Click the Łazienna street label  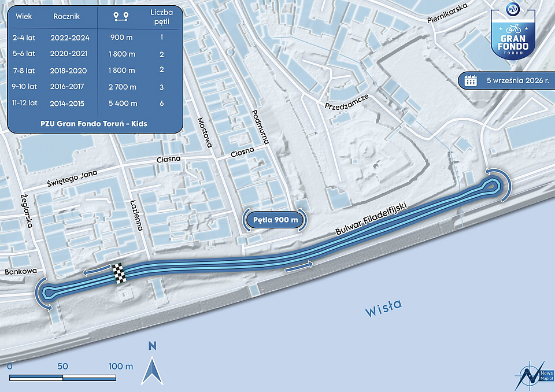point(136,215)
